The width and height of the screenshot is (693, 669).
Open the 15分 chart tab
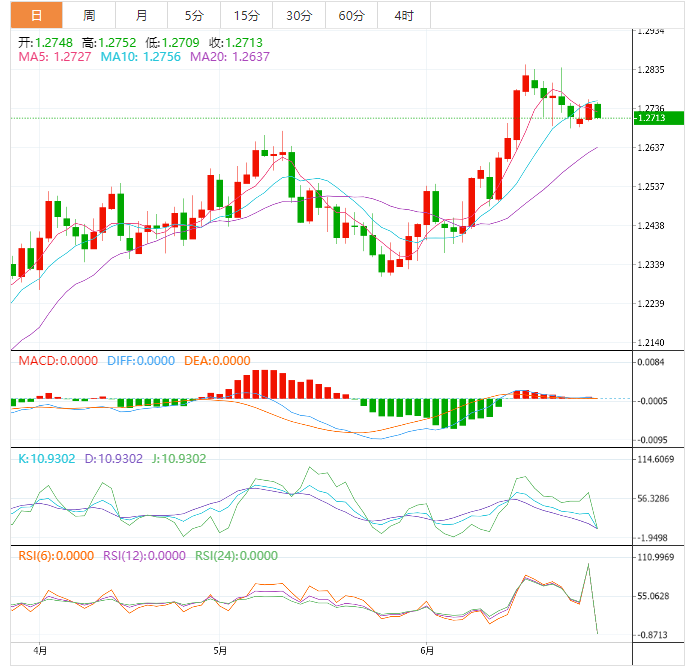tap(245, 15)
